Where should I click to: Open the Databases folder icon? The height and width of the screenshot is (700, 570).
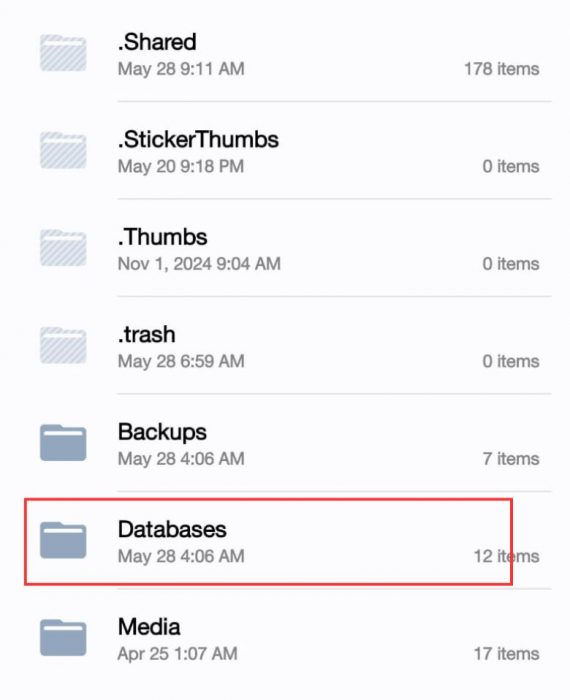(x=63, y=540)
